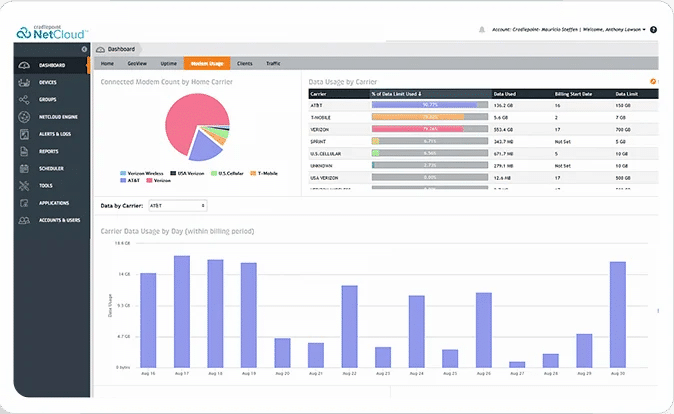Toggle AT&T legend swatch

pos(123,181)
